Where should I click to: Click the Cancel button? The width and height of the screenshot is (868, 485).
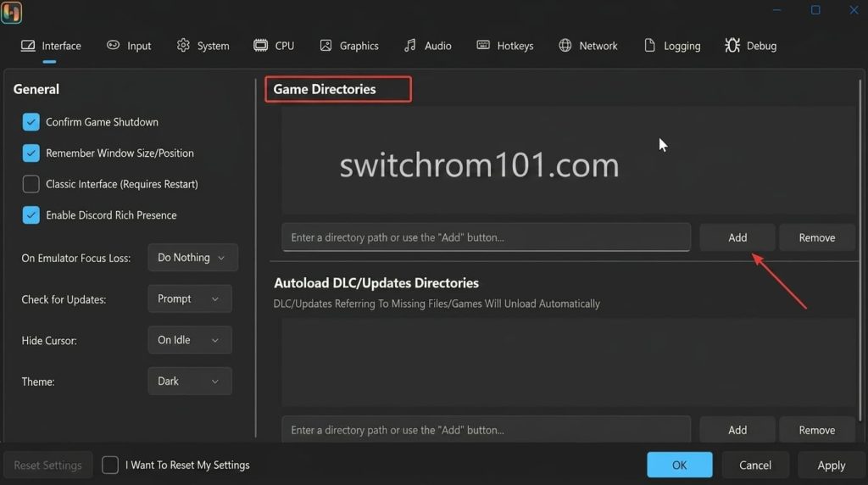755,465
